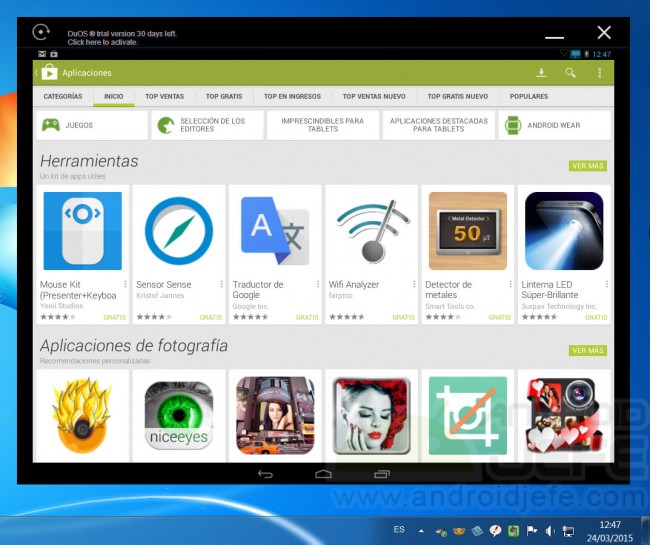Tap the Android recent apps button
650x545 pixels.
point(382,474)
